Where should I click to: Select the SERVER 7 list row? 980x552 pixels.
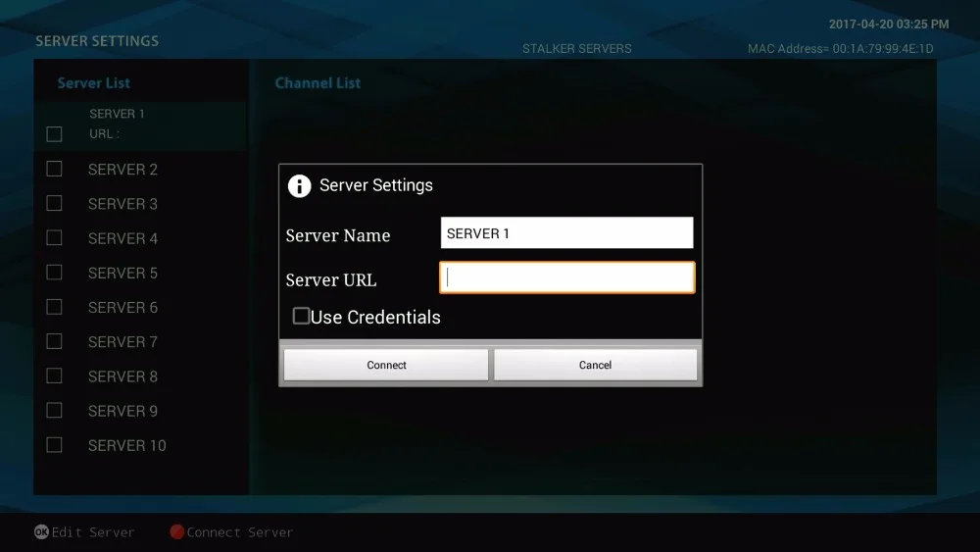coord(140,341)
